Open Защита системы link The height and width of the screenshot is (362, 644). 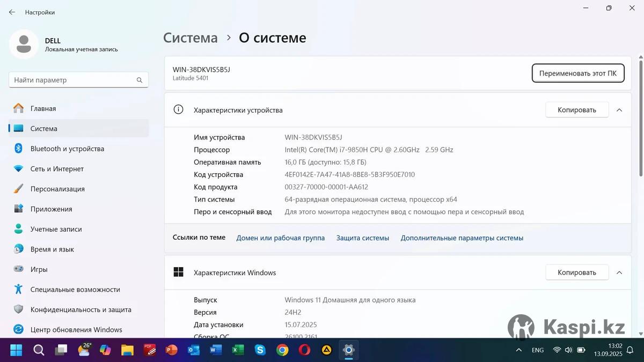click(362, 238)
